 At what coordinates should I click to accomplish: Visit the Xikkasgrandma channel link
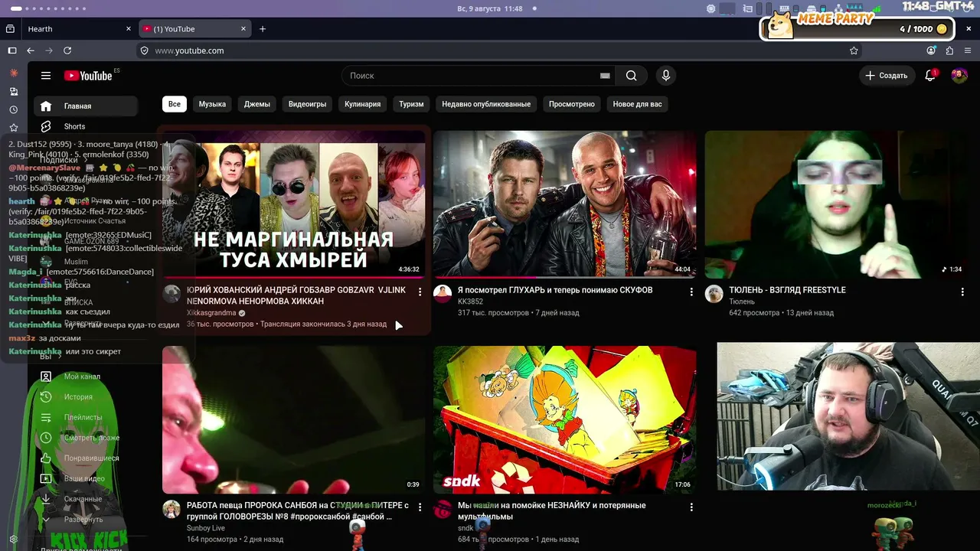(211, 313)
